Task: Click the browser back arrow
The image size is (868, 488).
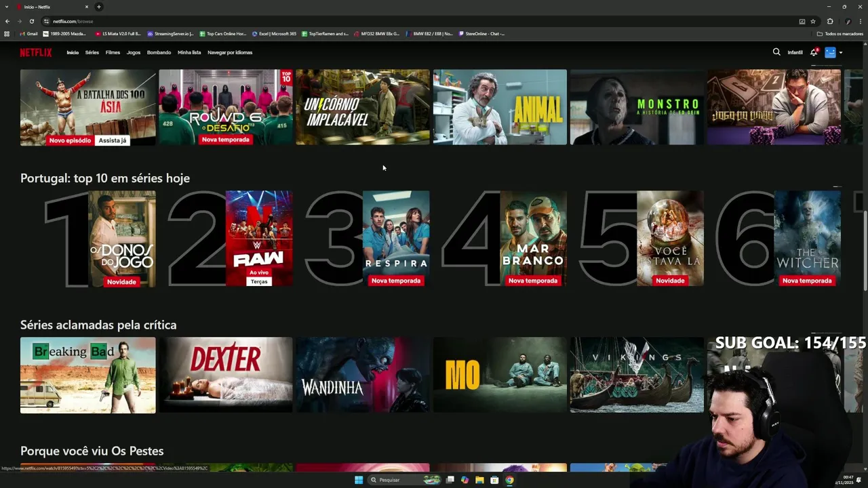Action: [x=7, y=21]
